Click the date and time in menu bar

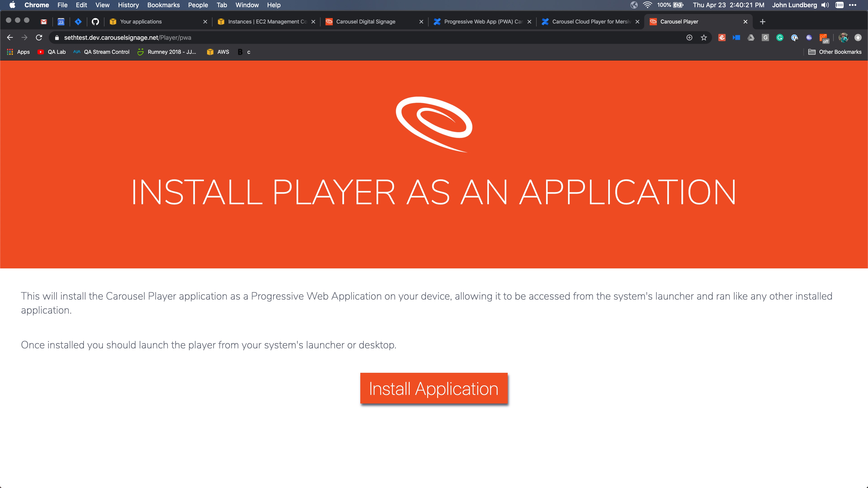pos(729,5)
